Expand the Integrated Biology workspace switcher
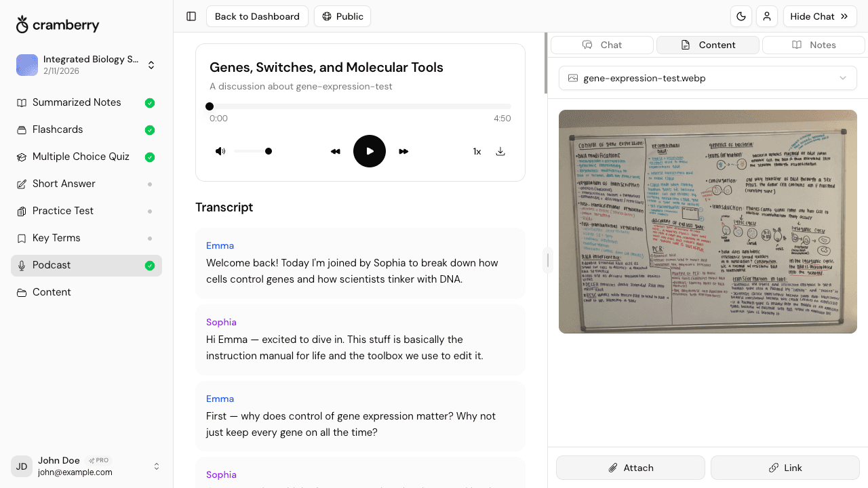 (x=151, y=65)
